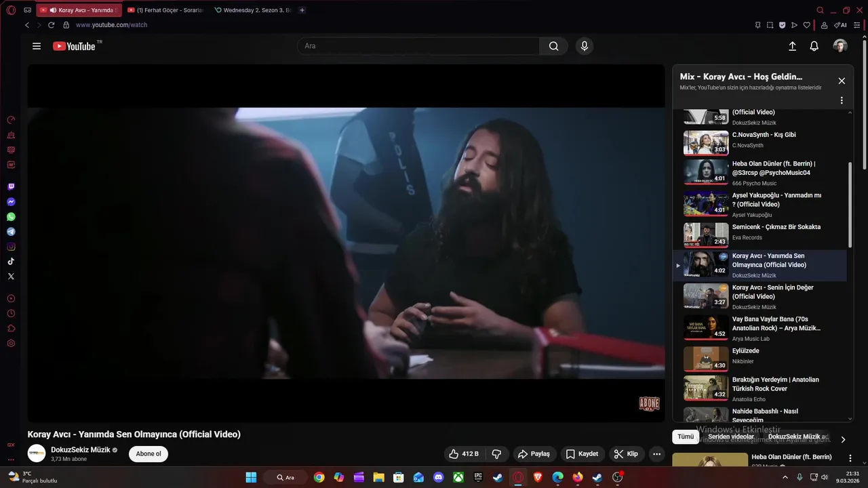868x488 pixels.
Task: Switch to the Ferhat Göçer tab
Action: click(x=166, y=10)
